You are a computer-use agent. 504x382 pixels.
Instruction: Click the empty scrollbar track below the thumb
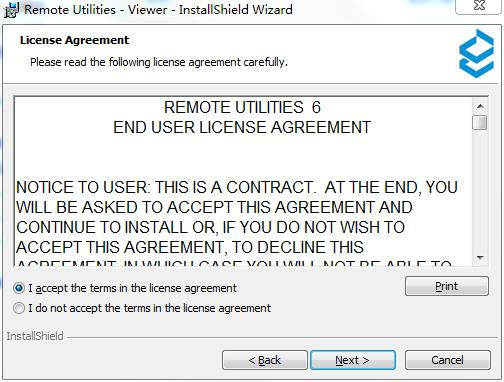click(x=480, y=190)
